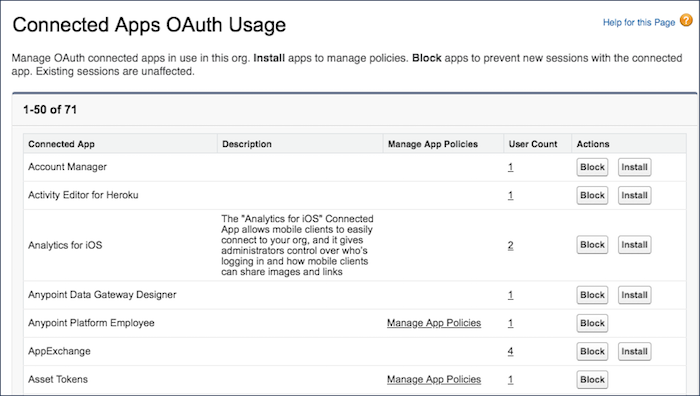Select the Asset Tokens app name
The width and height of the screenshot is (700, 396).
[x=58, y=379]
